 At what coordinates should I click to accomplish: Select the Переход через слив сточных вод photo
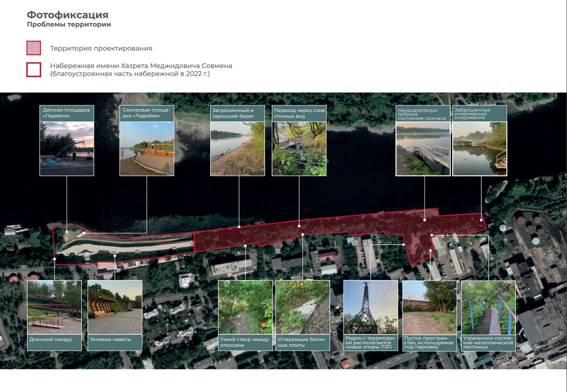(x=299, y=148)
